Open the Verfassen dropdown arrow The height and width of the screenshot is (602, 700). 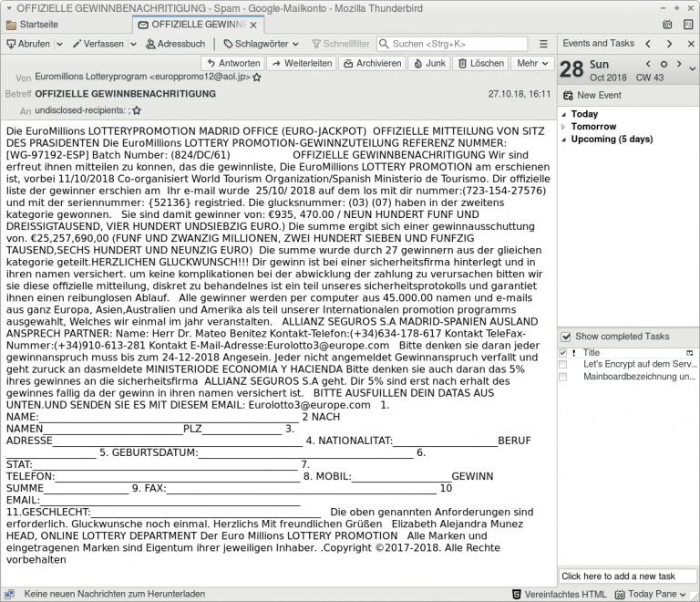click(x=133, y=44)
